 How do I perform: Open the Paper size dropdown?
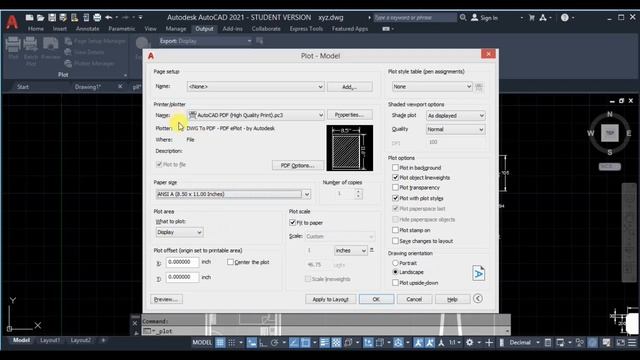[233, 194]
